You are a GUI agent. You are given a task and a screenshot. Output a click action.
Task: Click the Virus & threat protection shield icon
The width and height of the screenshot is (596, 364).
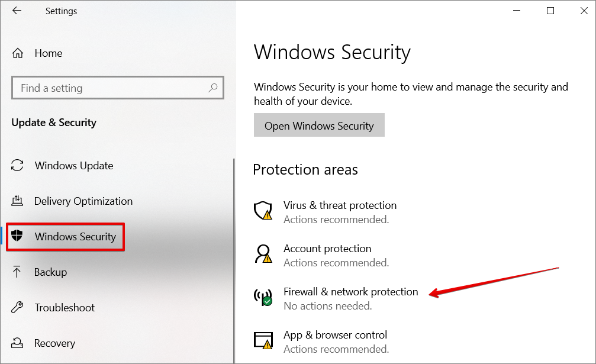tap(262, 211)
